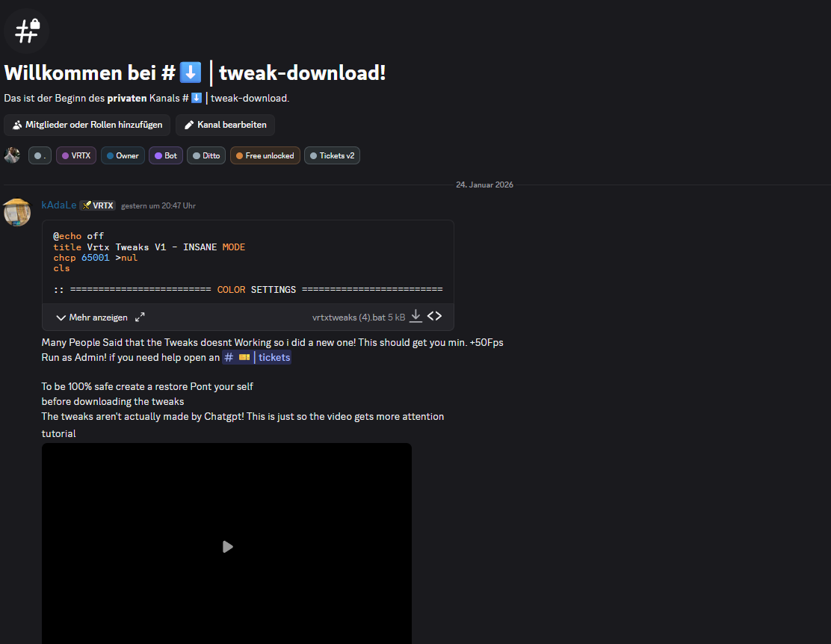The image size is (831, 644).
Task: Click the download emoji in the channel title
Action: 190,72
